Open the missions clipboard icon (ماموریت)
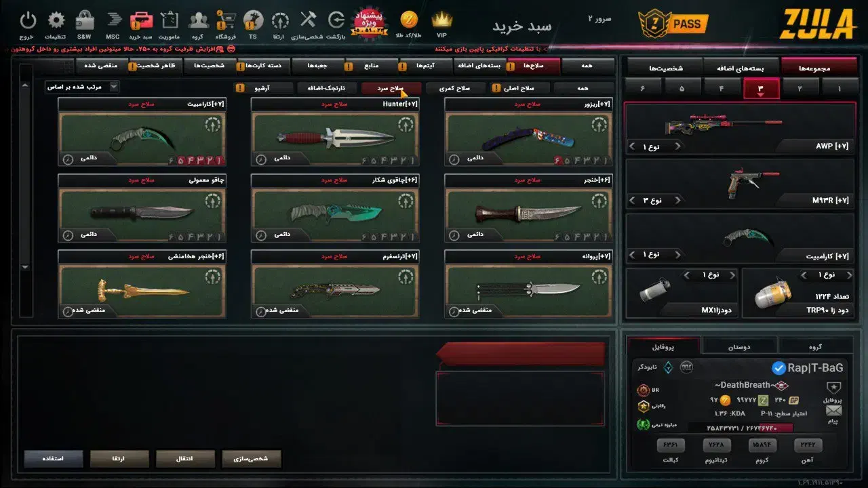Viewport: 868px width, 488px height. [170, 20]
